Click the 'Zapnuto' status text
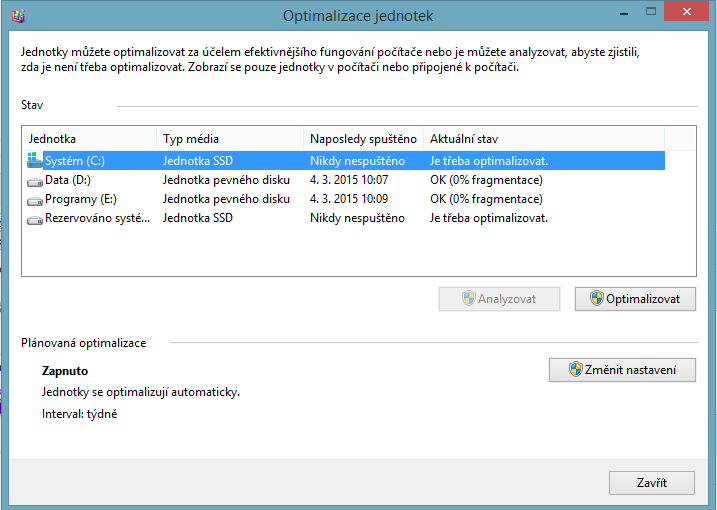 (x=65, y=371)
